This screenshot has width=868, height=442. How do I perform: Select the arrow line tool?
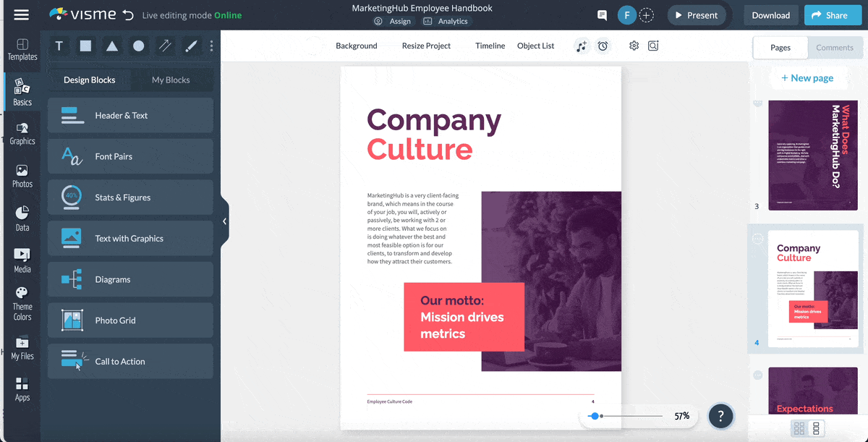coord(165,46)
